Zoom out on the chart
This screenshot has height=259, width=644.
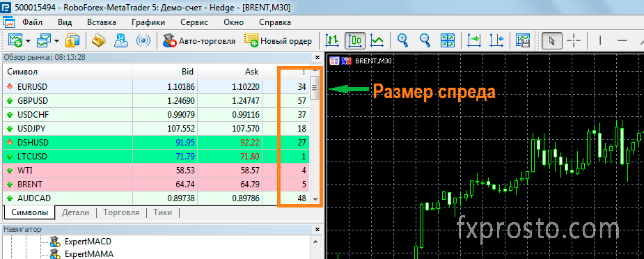pos(425,40)
